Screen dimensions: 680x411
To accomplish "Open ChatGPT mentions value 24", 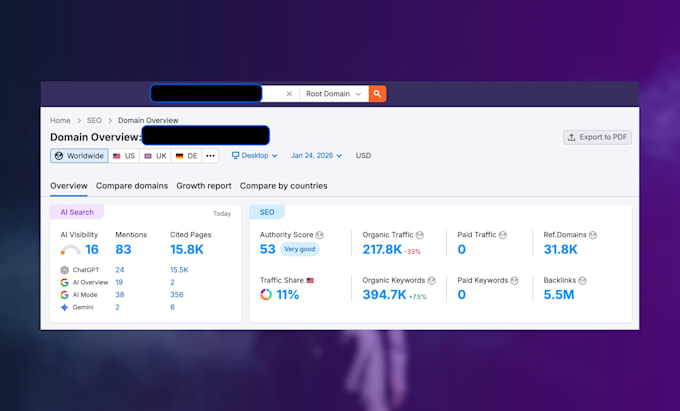I will point(120,270).
